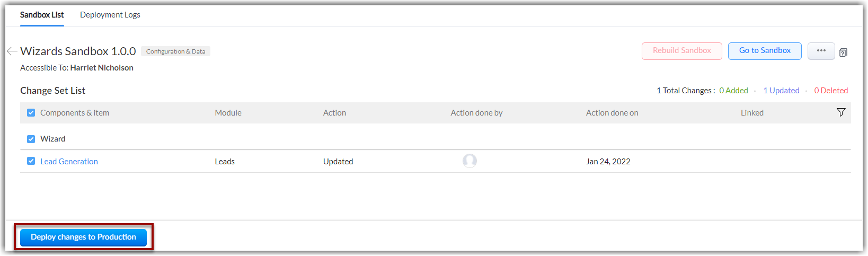Screen dimensions: 868x256
Task: Switch to the Deployment Logs tab
Action: (x=110, y=15)
